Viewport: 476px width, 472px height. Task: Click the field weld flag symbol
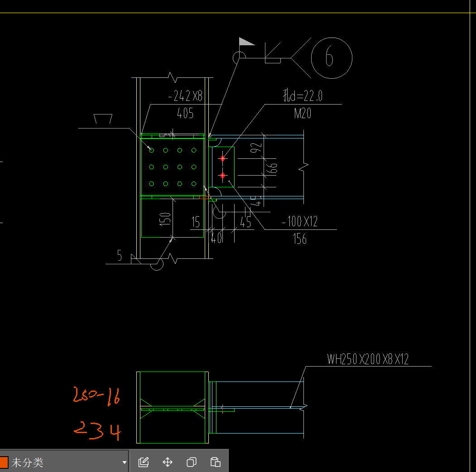246,42
